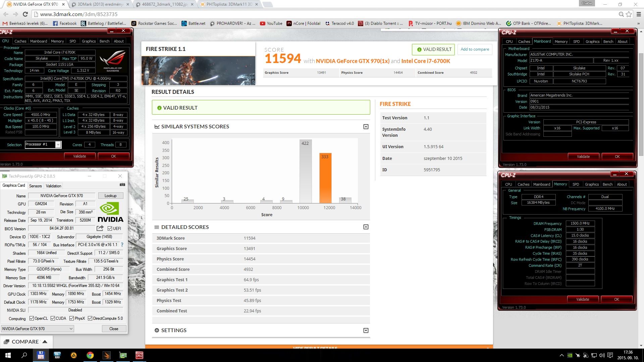Click the Add to compare button
This screenshot has height=362, width=644.
pyautogui.click(x=475, y=49)
